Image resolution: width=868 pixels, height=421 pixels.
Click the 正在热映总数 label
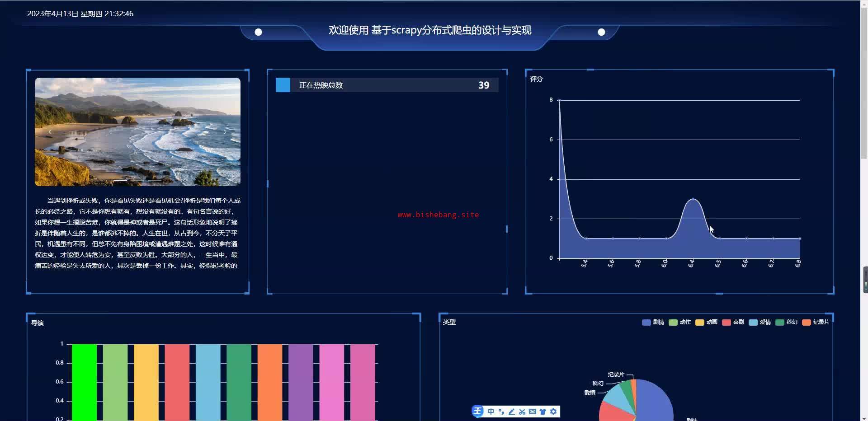click(x=321, y=85)
